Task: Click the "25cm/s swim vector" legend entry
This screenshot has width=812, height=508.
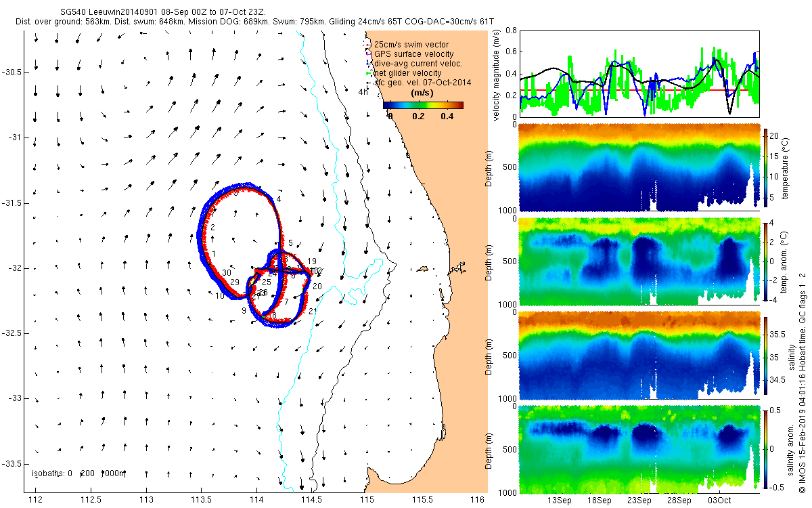Action: point(411,45)
